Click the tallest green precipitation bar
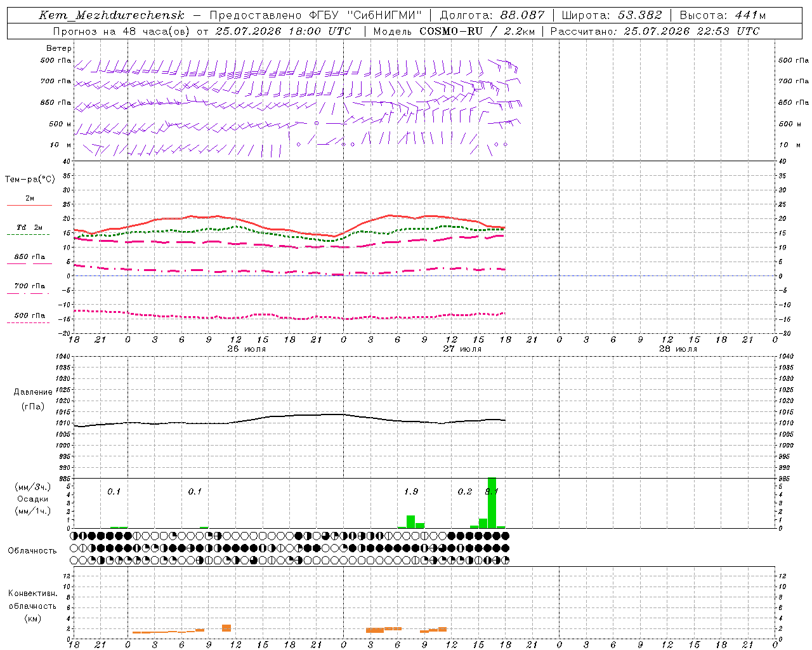 coord(492,503)
